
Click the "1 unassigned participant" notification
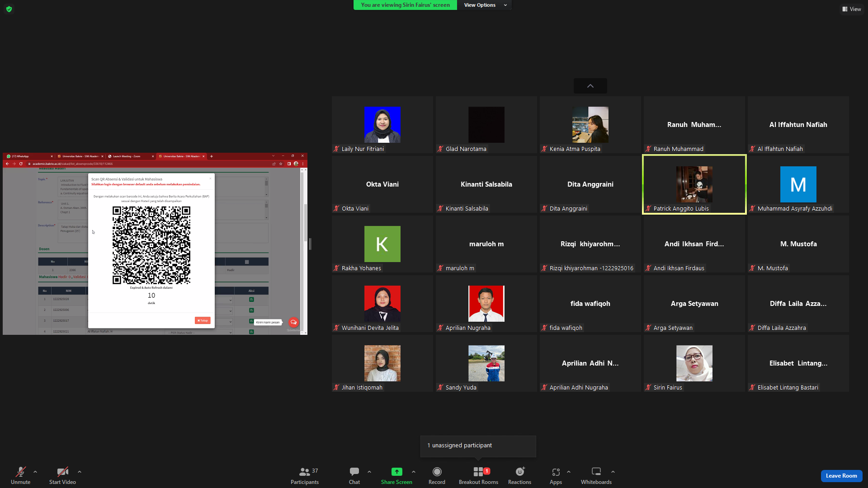[478, 446]
